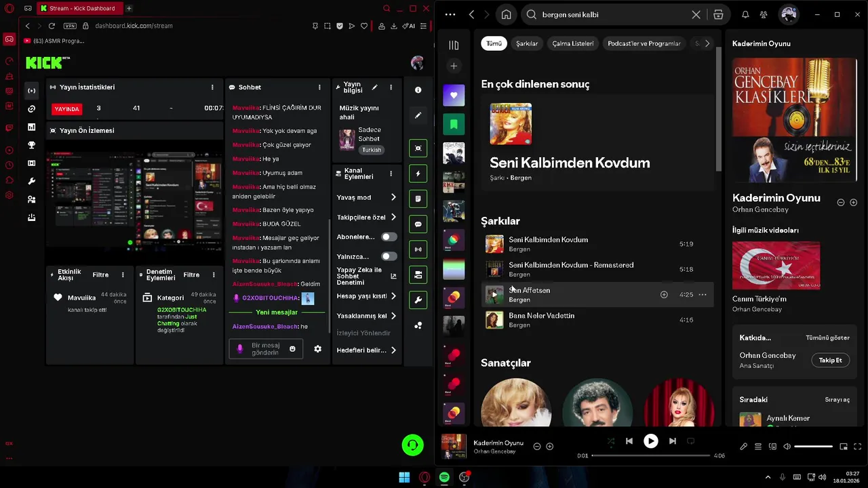Click the chat settings gear in Sohbet

(x=317, y=348)
